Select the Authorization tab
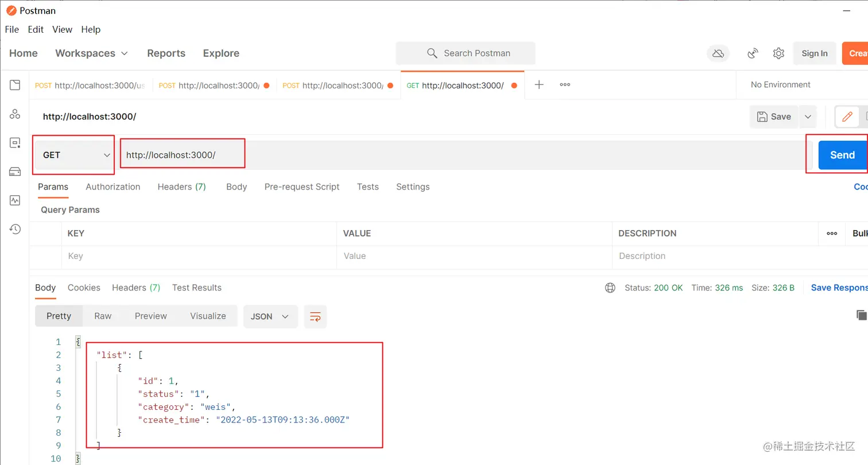The image size is (868, 465). pos(113,187)
